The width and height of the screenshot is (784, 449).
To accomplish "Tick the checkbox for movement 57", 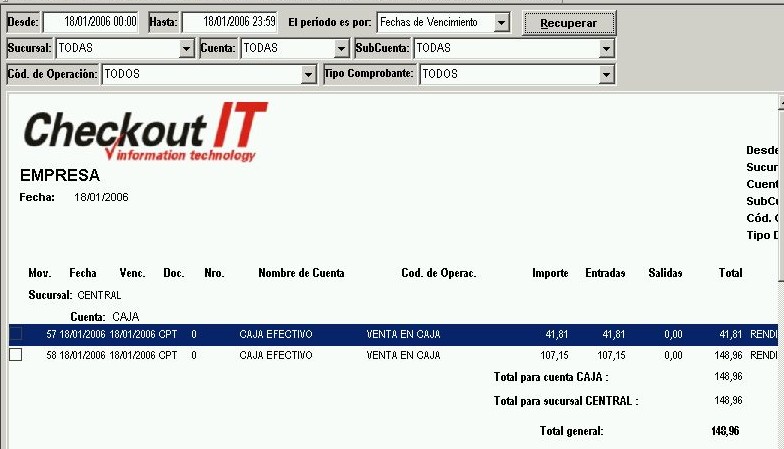I will tap(15, 334).
